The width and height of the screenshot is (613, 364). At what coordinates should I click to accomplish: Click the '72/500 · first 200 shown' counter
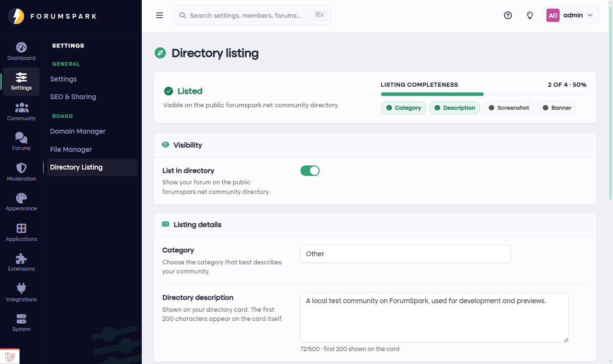tap(350, 349)
